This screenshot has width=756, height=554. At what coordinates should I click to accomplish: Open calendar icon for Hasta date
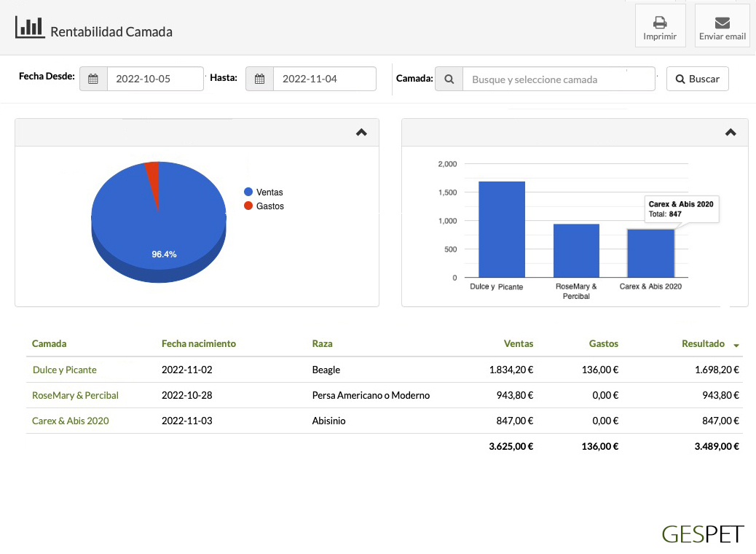259,79
